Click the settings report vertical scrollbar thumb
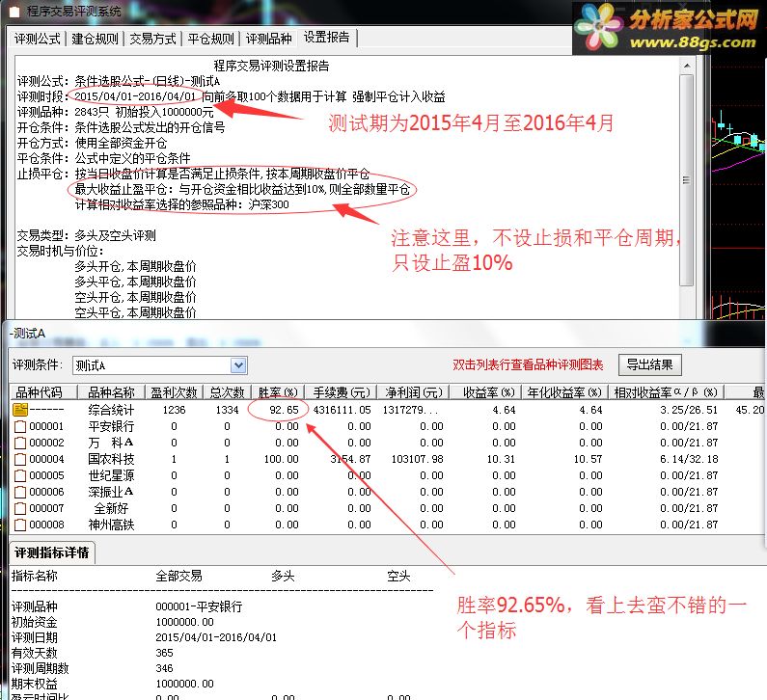Screen dimensions: 767x700 [687, 180]
